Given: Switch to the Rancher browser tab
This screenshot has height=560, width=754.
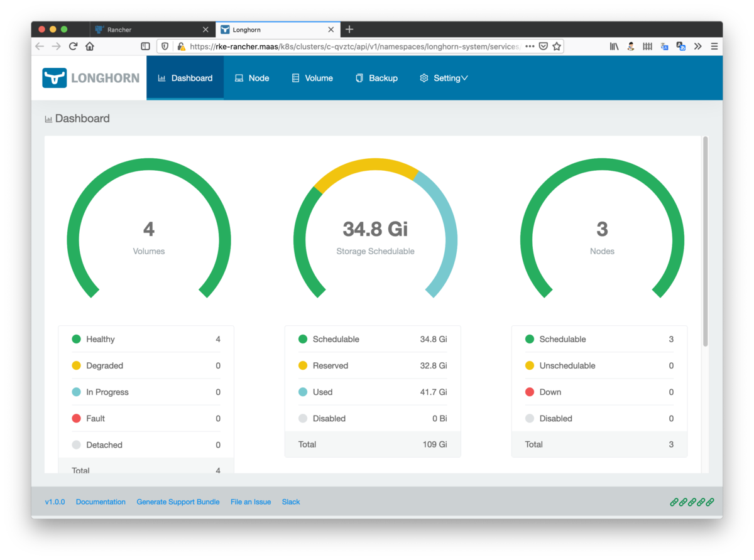Looking at the screenshot, I should [x=152, y=30].
